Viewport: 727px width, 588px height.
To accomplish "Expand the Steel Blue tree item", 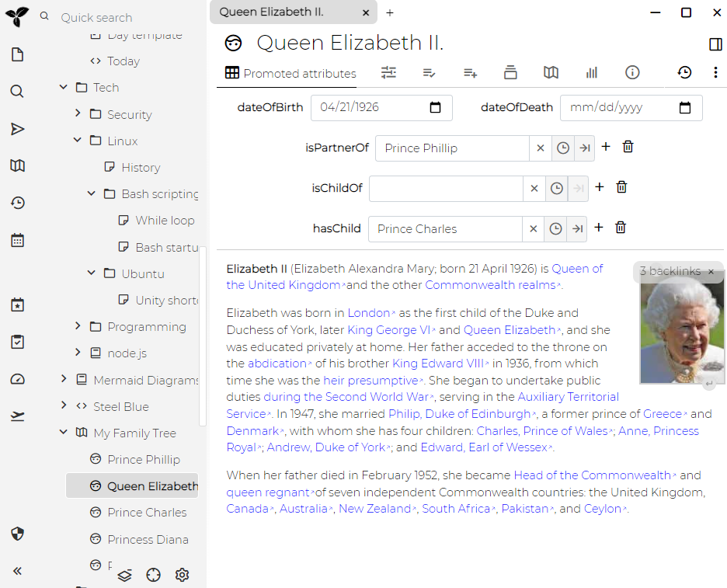I will pos(64,406).
